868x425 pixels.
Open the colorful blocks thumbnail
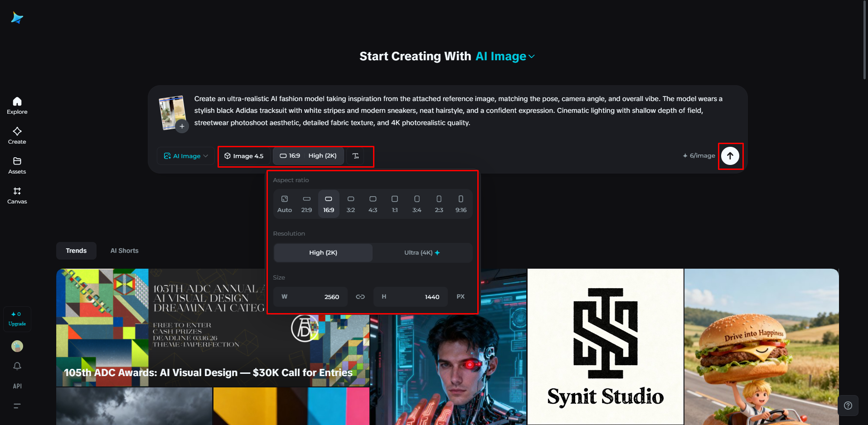[x=291, y=406]
